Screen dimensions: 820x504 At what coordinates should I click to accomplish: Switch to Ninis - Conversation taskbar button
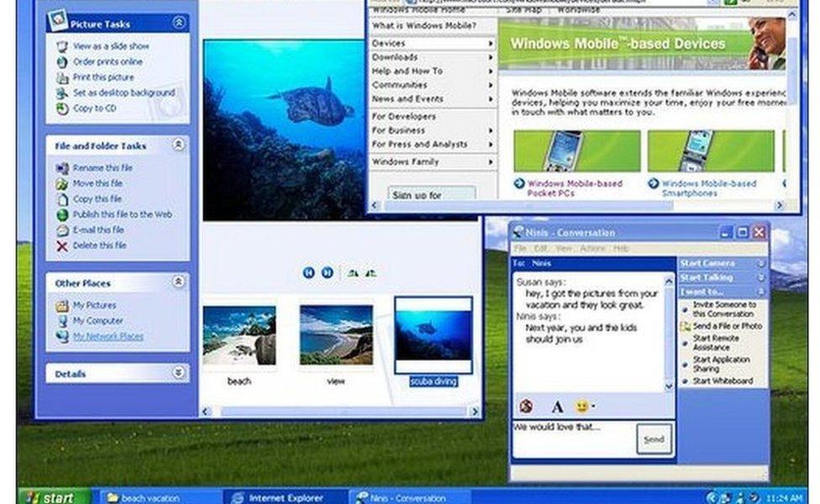click(409, 497)
